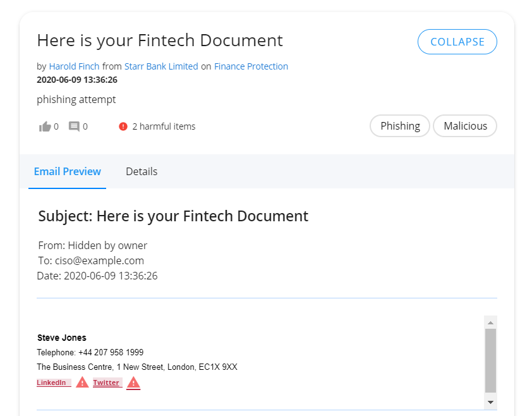Viewport: 532px width, 416px height.
Task: Click the email title 'Here is your Fintech Document'
Action: pyautogui.click(x=160, y=40)
